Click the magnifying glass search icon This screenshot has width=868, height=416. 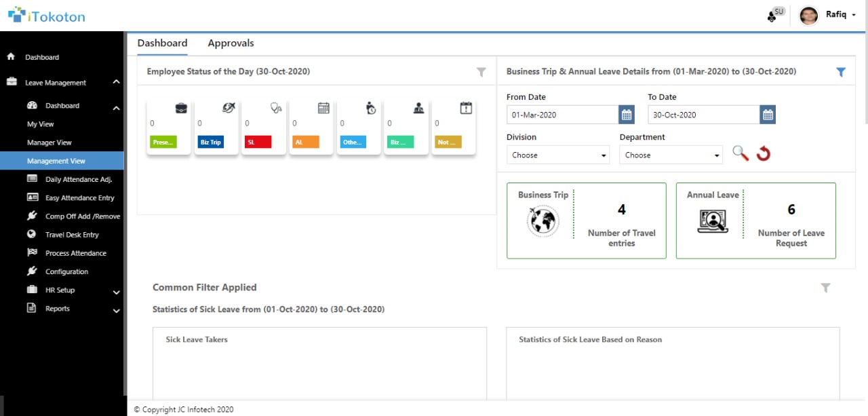click(x=741, y=153)
